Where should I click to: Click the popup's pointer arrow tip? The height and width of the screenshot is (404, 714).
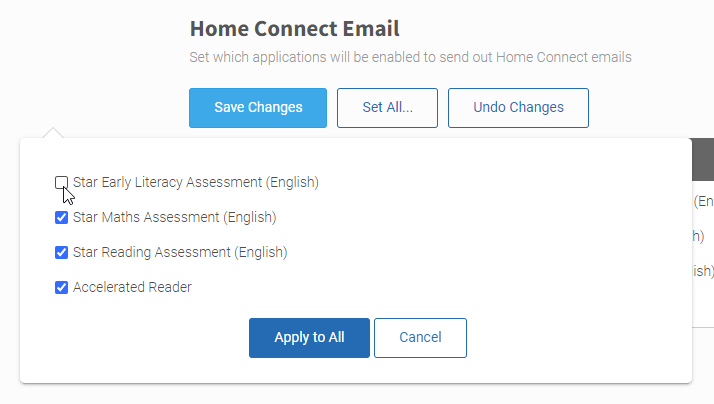click(x=53, y=130)
